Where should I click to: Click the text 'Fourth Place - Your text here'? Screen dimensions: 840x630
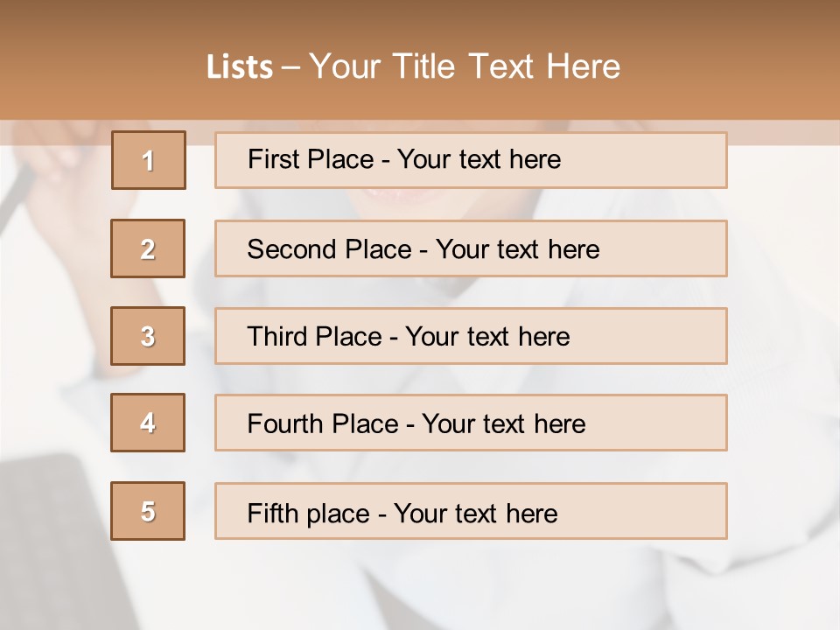pos(416,423)
